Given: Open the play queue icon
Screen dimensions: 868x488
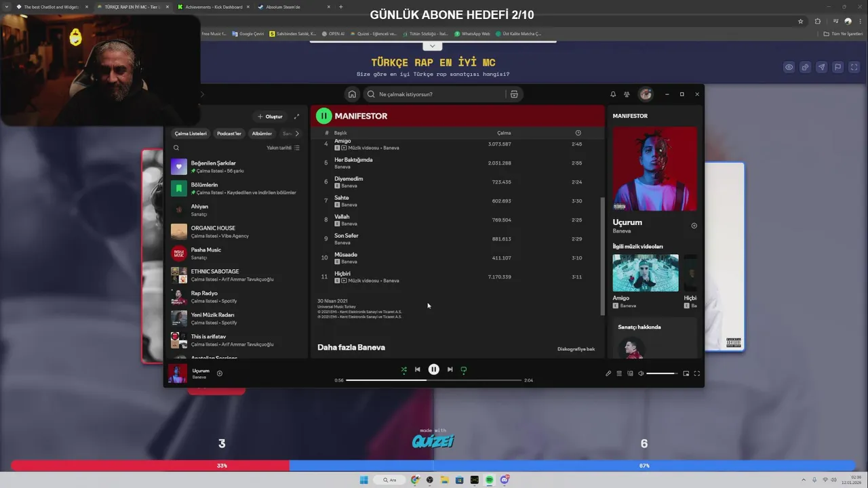Looking at the screenshot, I should point(619,373).
